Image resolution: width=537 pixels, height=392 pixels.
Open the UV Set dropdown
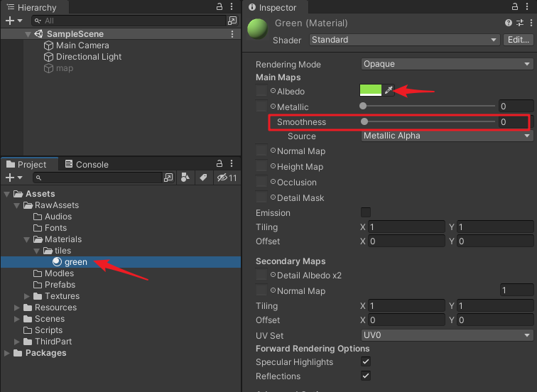point(447,335)
